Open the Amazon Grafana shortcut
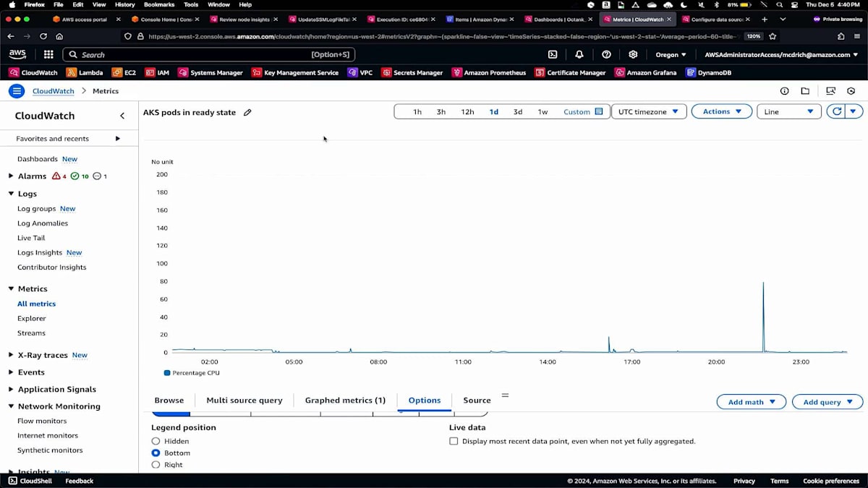The height and width of the screenshot is (488, 868). (x=646, y=72)
